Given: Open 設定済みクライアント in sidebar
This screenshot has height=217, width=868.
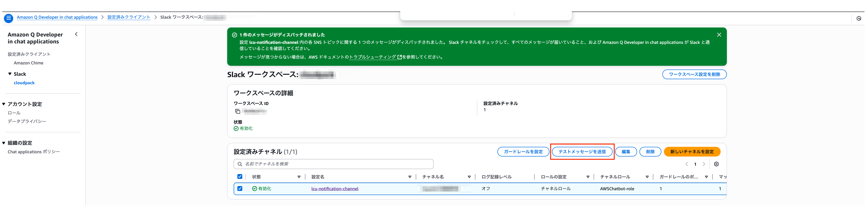Looking at the screenshot, I should point(29,54).
